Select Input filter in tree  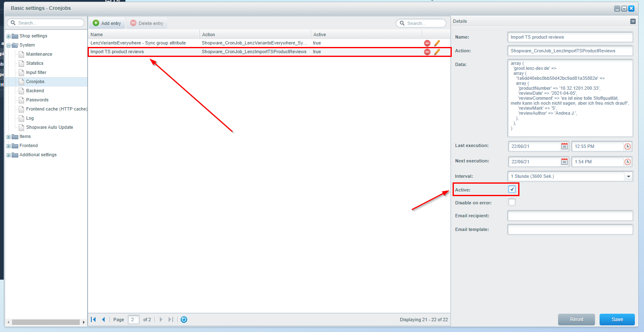(x=36, y=72)
